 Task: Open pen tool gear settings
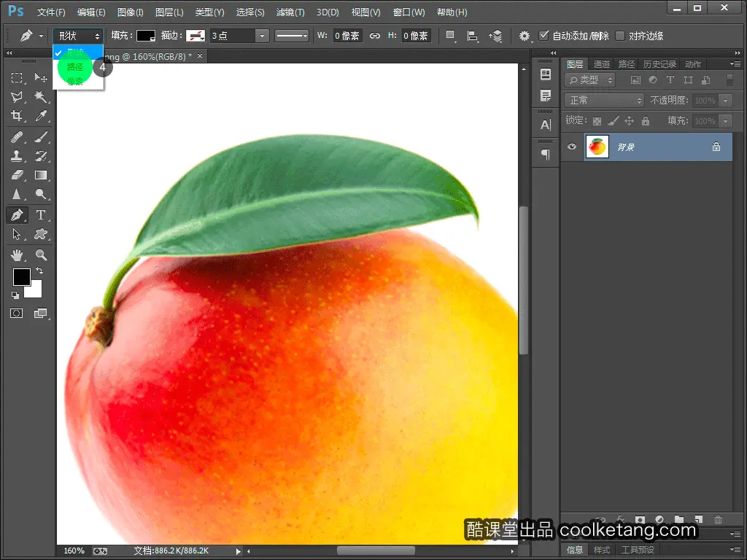click(525, 36)
